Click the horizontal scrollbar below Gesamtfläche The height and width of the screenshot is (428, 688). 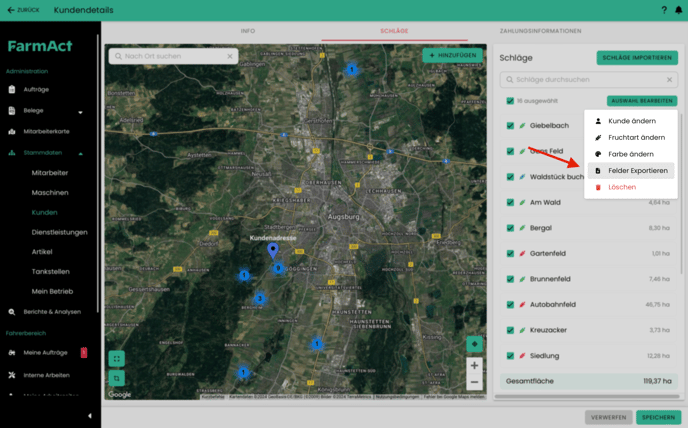587,396
